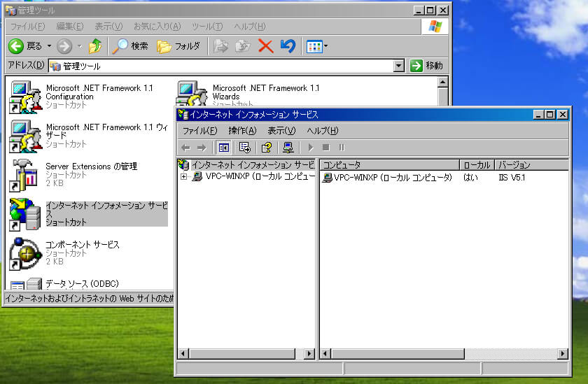Click the 移動 go button

pos(426,66)
